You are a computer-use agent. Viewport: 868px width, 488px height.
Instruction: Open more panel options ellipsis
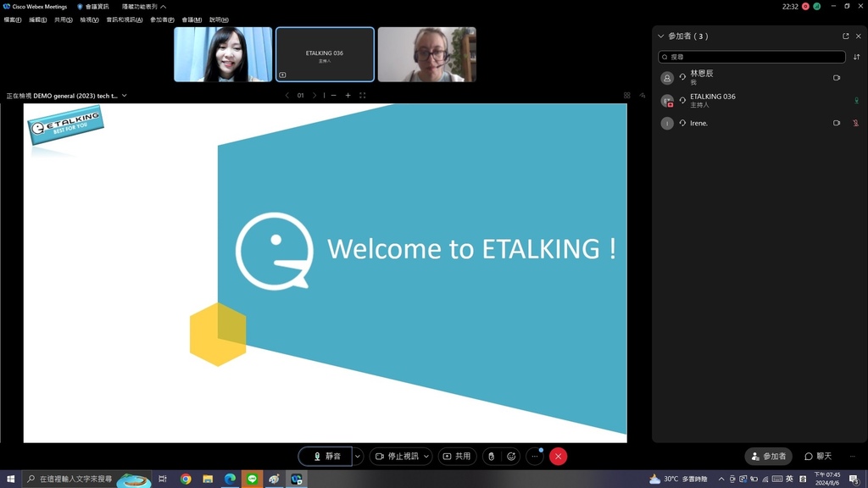tap(853, 457)
